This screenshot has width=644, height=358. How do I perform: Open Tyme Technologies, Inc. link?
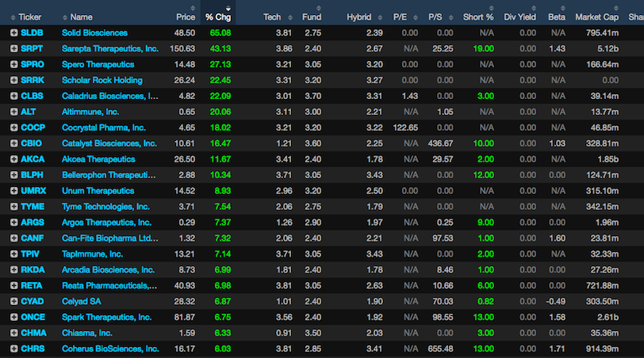click(105, 207)
